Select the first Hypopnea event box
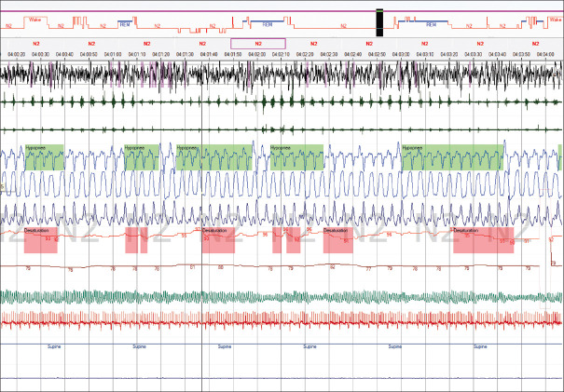The height and width of the screenshot is (392, 564). (x=44, y=157)
